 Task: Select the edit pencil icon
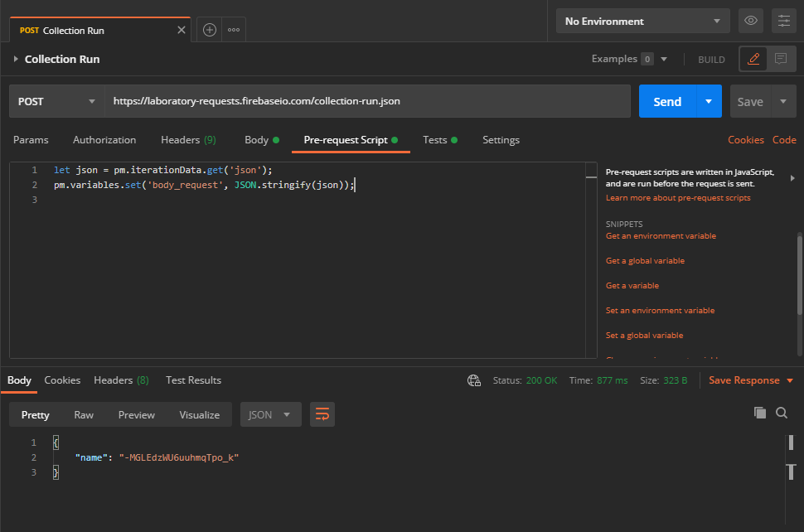tap(753, 59)
